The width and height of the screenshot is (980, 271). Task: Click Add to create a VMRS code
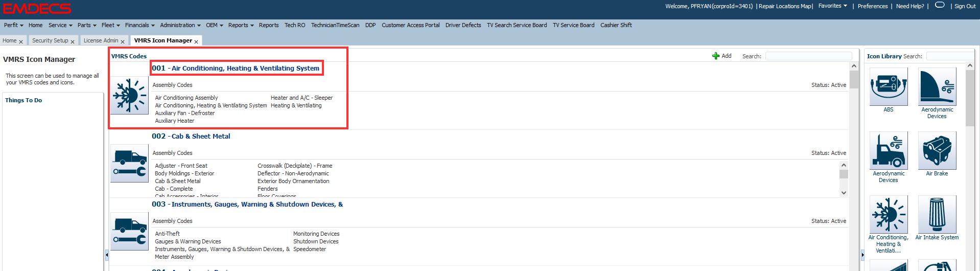(722, 56)
